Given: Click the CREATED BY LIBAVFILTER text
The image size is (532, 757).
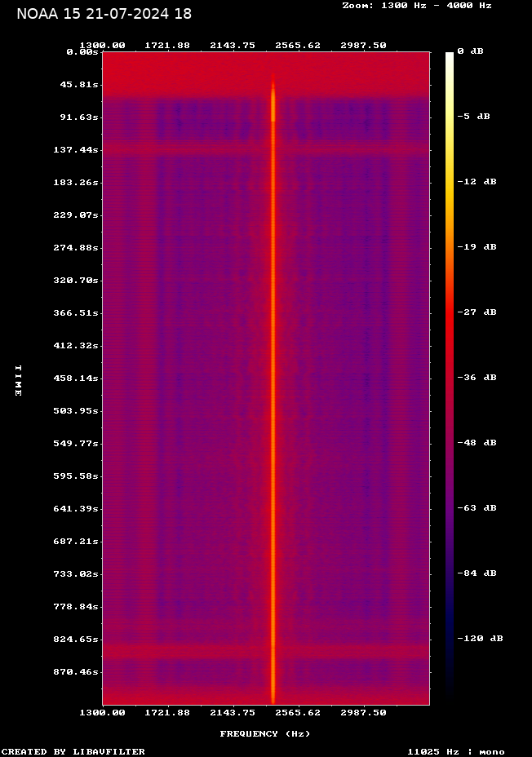Looking at the screenshot, I should tap(73, 751).
